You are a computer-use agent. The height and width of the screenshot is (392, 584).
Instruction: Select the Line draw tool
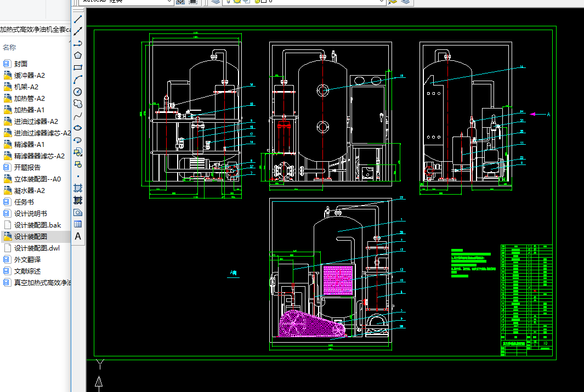[78, 19]
